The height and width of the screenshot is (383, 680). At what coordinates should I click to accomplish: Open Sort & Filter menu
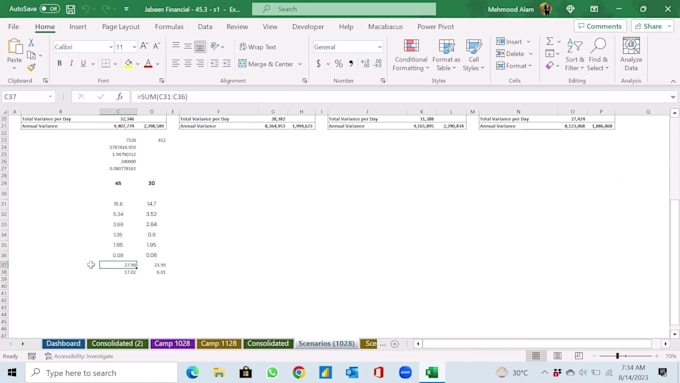575,55
